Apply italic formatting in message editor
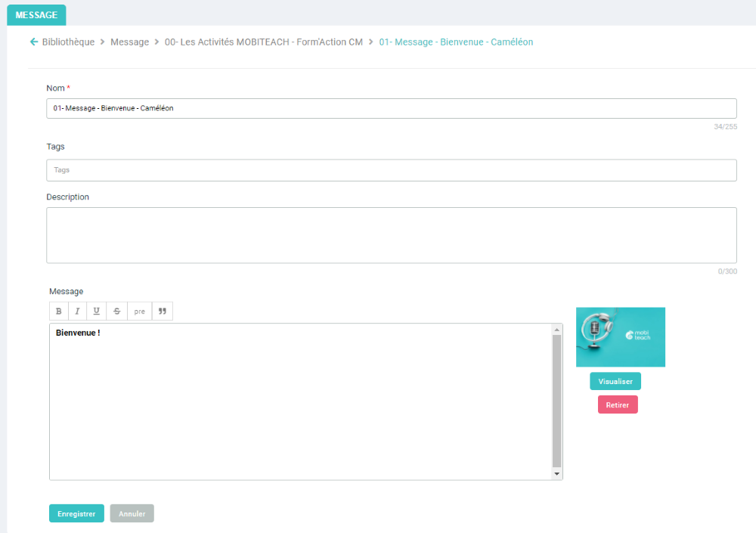 tap(77, 311)
